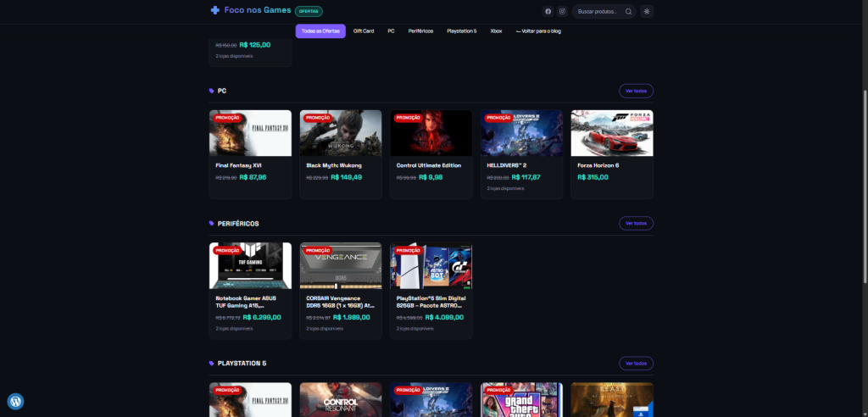
Task: Open the Forza Horizon 6 thumbnail image
Action: pyautogui.click(x=612, y=133)
